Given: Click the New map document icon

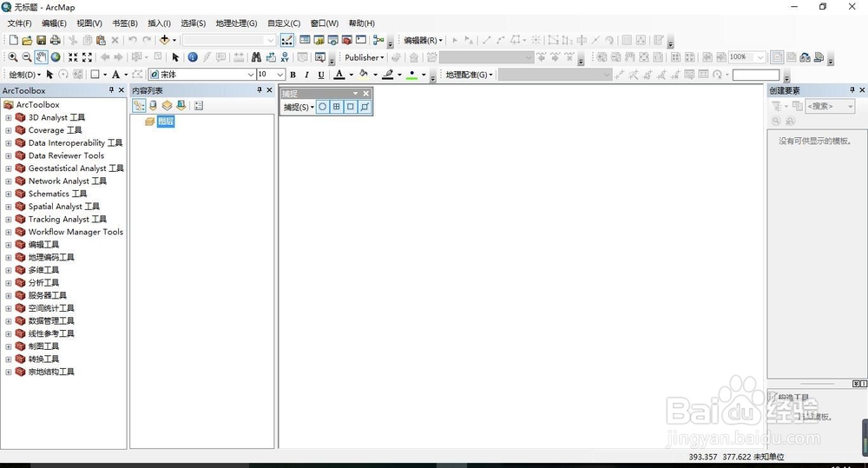Looking at the screenshot, I should coord(13,40).
